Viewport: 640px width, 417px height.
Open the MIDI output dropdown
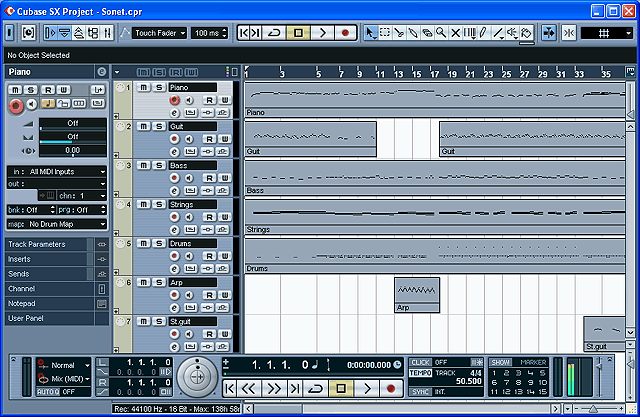57,184
